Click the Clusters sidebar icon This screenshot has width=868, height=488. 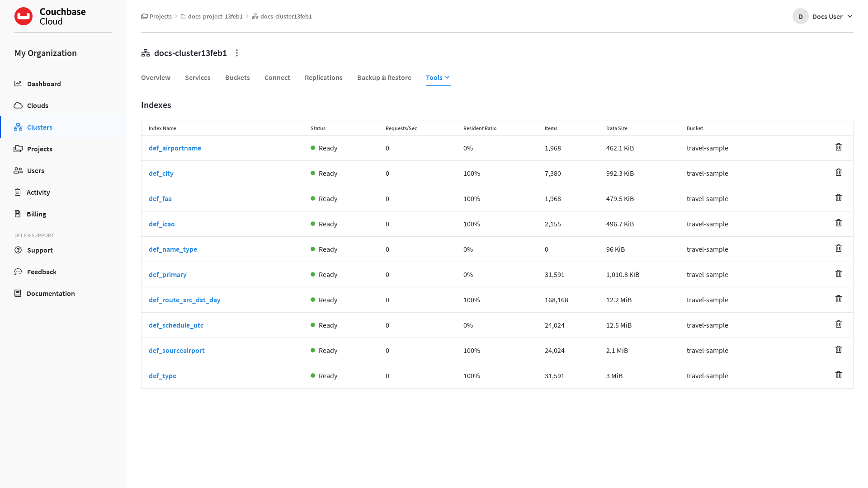pyautogui.click(x=18, y=127)
